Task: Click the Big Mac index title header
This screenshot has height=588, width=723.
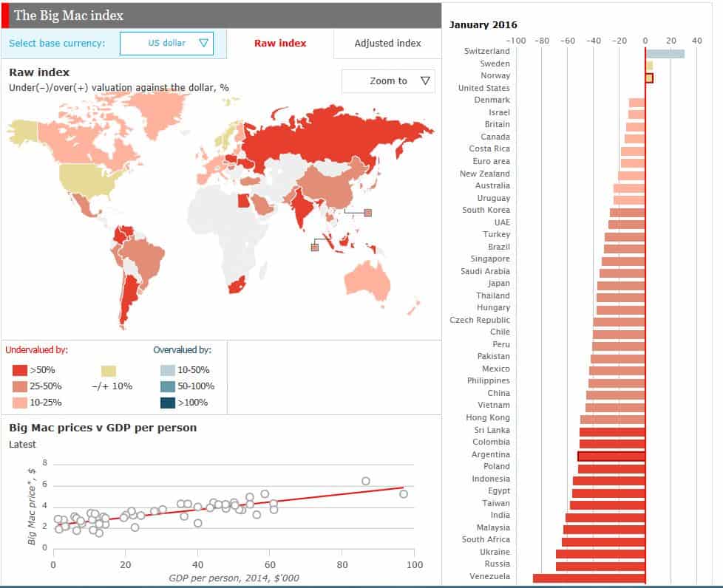Action: (69, 15)
